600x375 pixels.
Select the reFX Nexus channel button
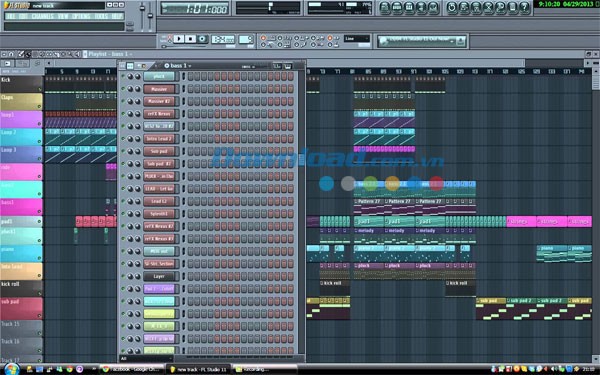tap(159, 114)
